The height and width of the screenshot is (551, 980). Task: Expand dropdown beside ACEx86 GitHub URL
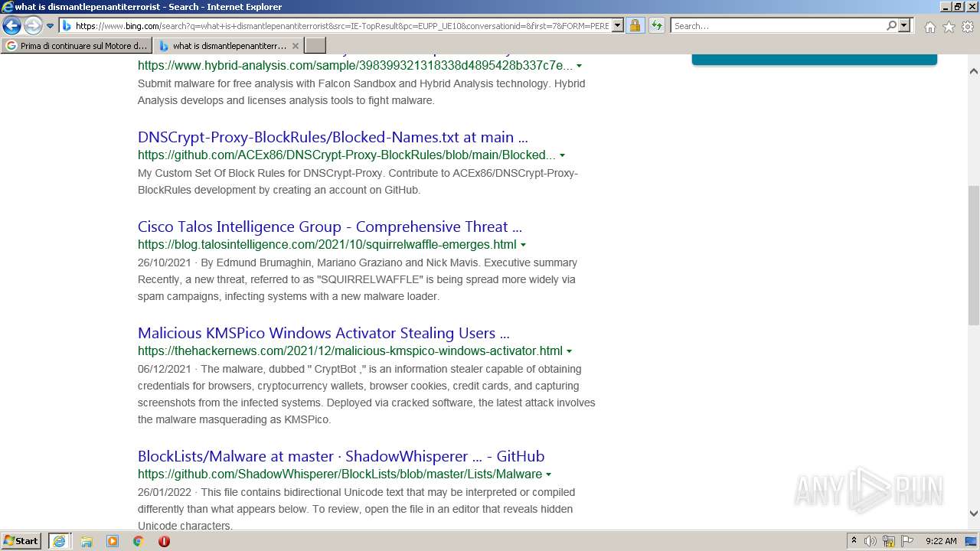point(562,155)
